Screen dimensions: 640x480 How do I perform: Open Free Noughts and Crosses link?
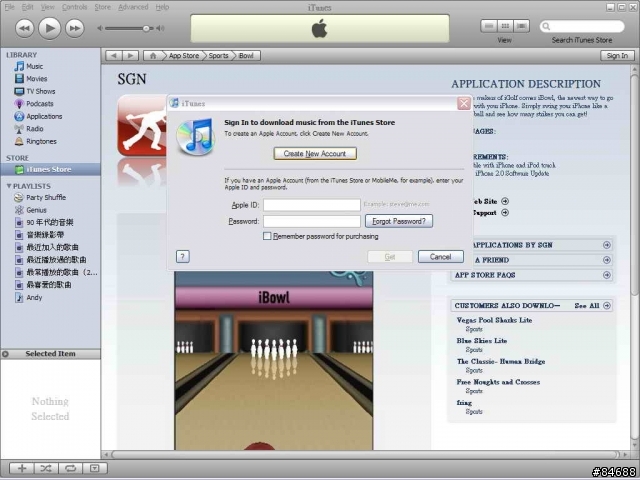pyautogui.click(x=498, y=382)
